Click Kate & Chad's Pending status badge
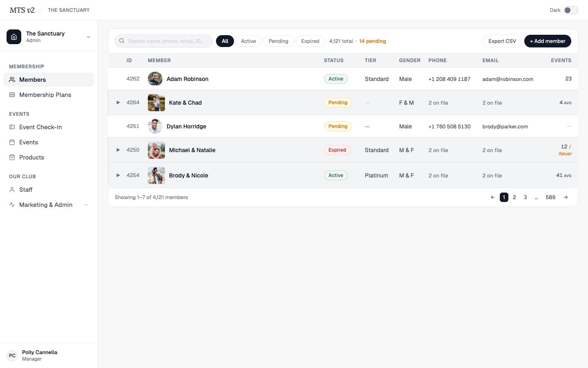Screen dimensions: 588x368 338,103
